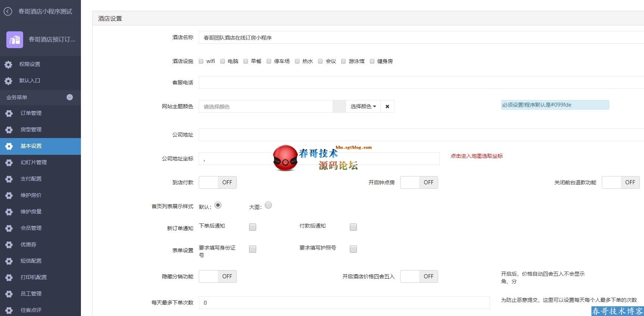The width and height of the screenshot is (644, 316).
Task: Check the 早餐 facility checkbox
Action: click(246, 61)
